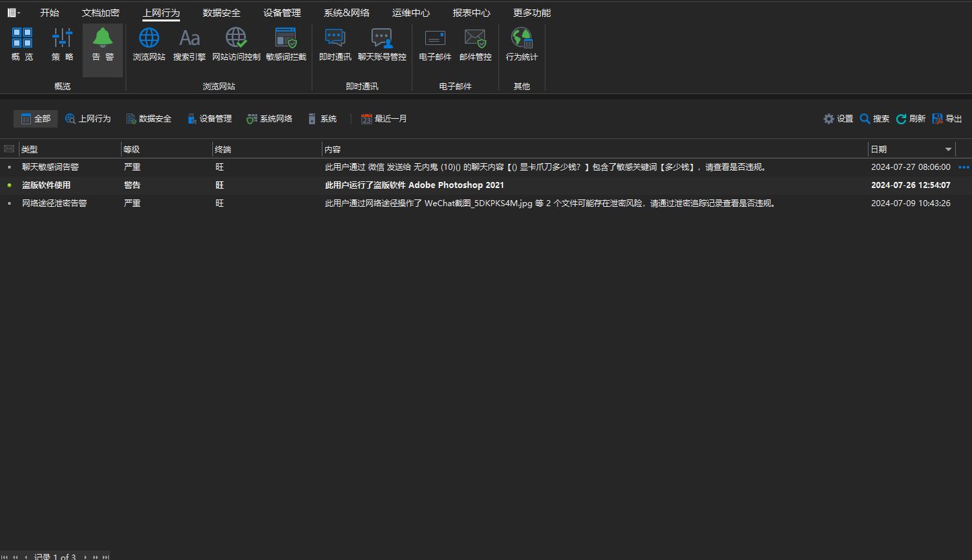The height and width of the screenshot is (560, 972).
Task: Filter alerts by 系统网络 category
Action: (269, 119)
